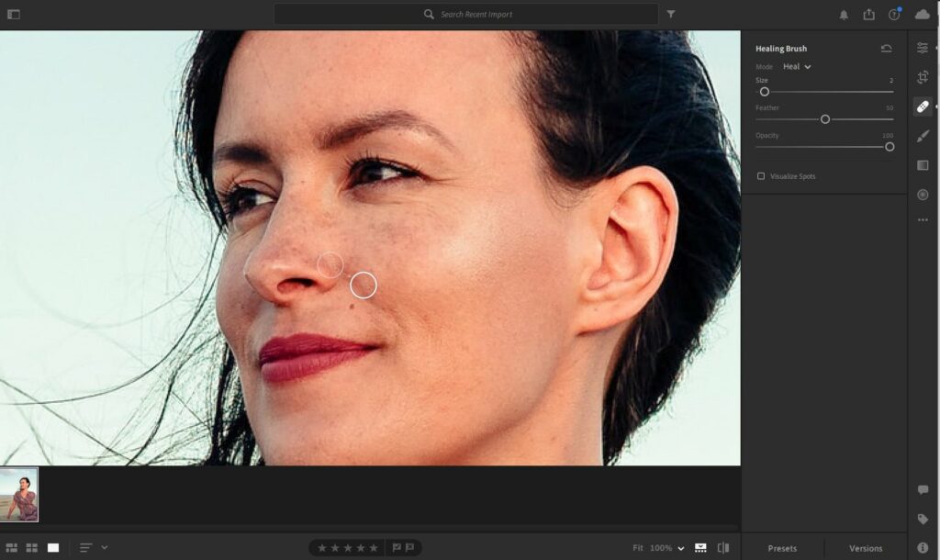
Task: Click the 100% zoom button
Action: pos(661,548)
